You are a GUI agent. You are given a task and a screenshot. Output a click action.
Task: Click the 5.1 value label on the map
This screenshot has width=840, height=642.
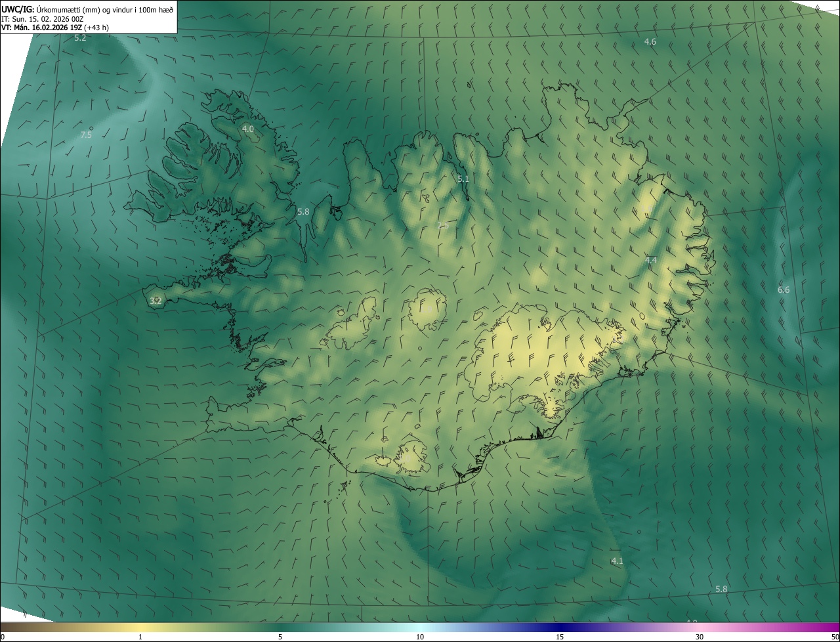coord(463,179)
